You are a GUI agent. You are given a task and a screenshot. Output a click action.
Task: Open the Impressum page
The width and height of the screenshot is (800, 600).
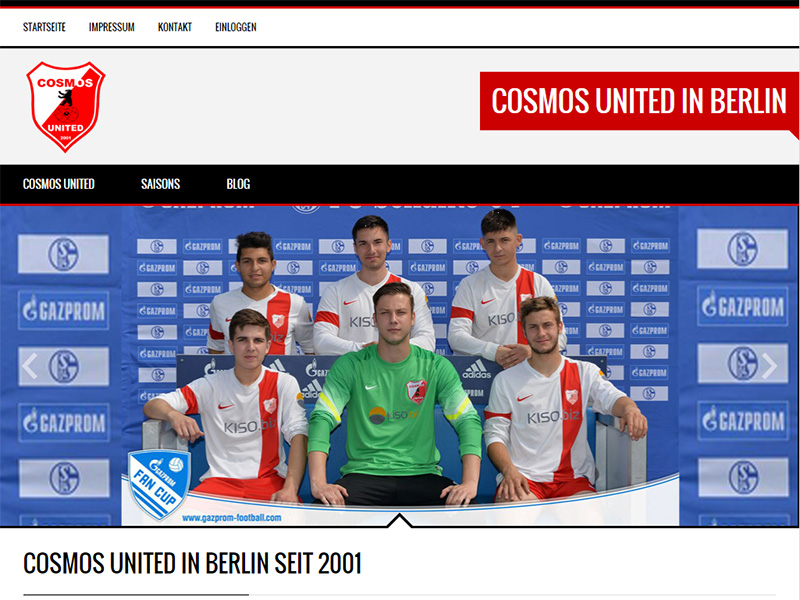point(112,27)
